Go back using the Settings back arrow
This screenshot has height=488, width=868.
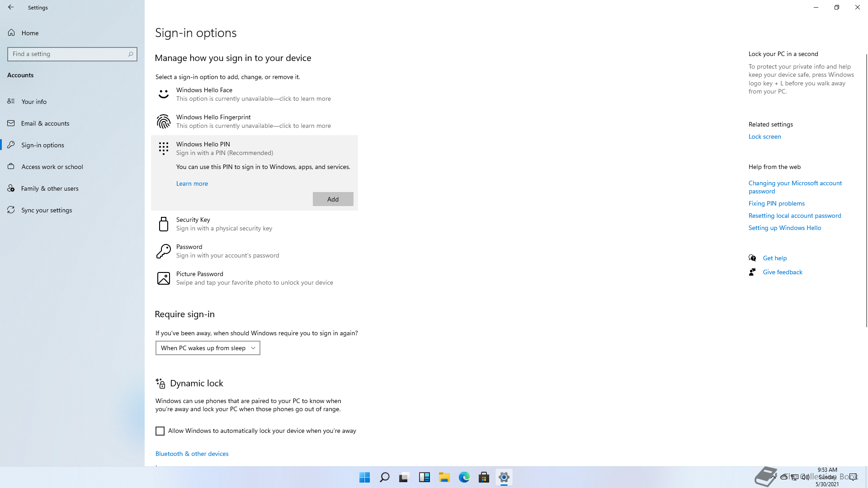coord(11,7)
